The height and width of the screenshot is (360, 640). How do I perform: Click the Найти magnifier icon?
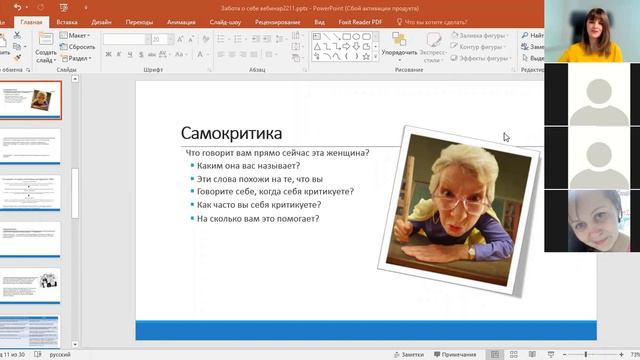[x=525, y=36]
